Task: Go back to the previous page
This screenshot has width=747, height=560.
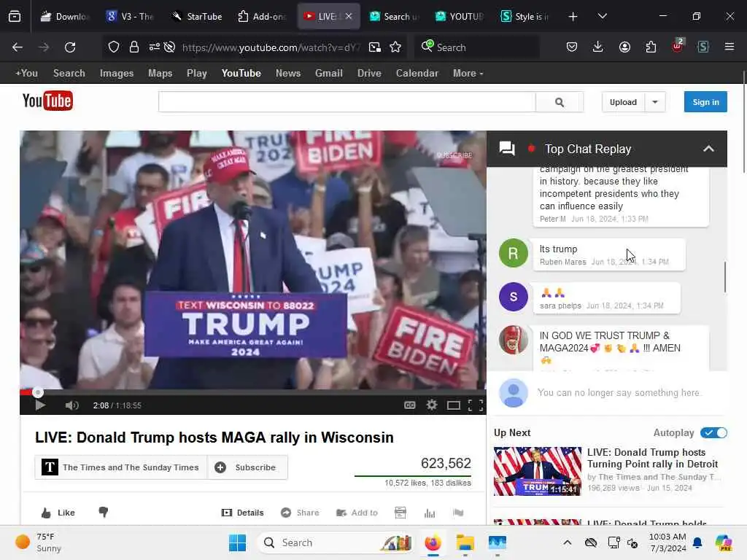Action: click(x=18, y=47)
